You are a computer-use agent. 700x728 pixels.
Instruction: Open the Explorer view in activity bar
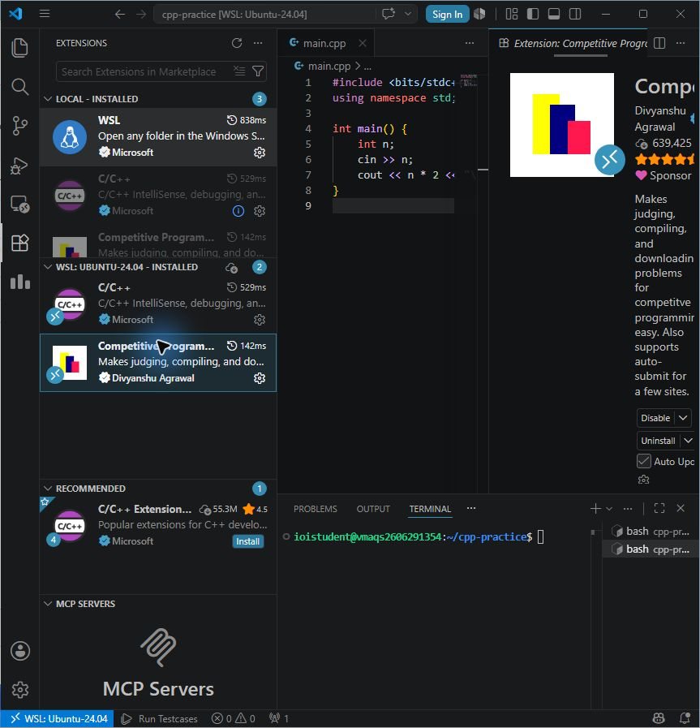(19, 48)
